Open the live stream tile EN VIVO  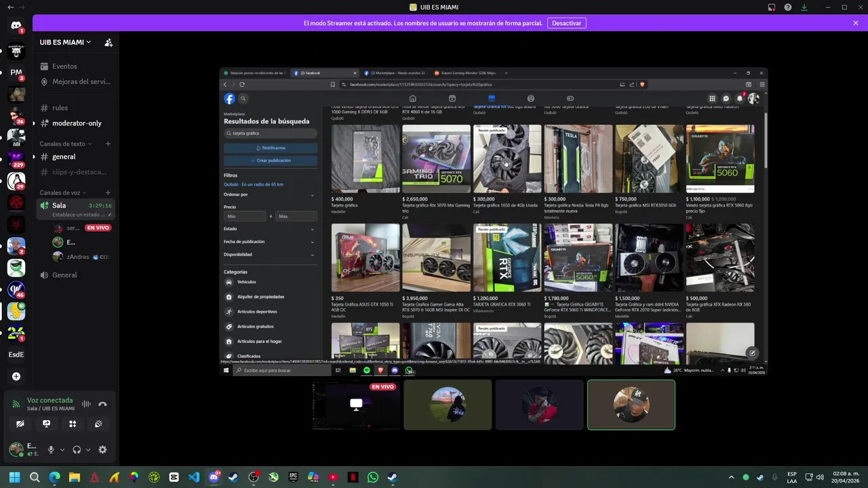[356, 405]
